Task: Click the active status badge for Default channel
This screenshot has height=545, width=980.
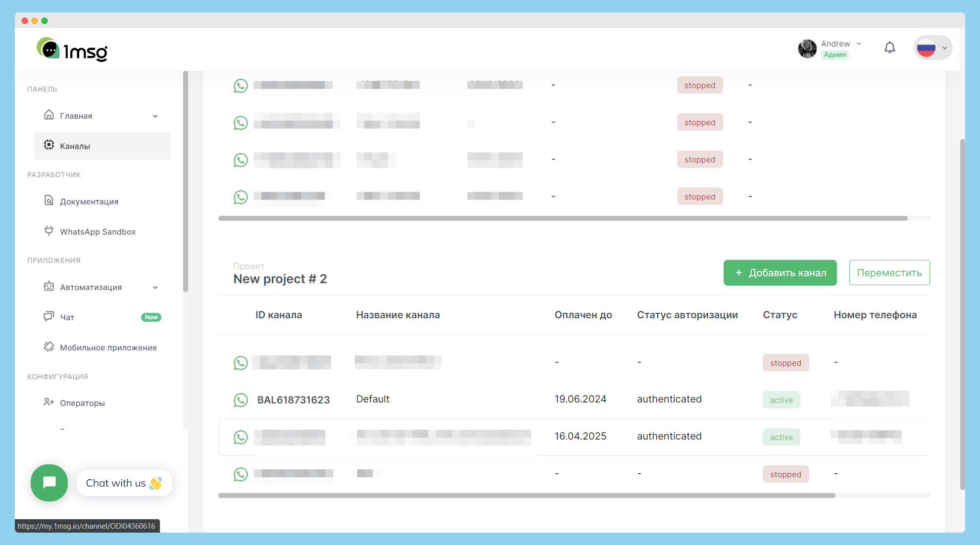Action: 781,400
